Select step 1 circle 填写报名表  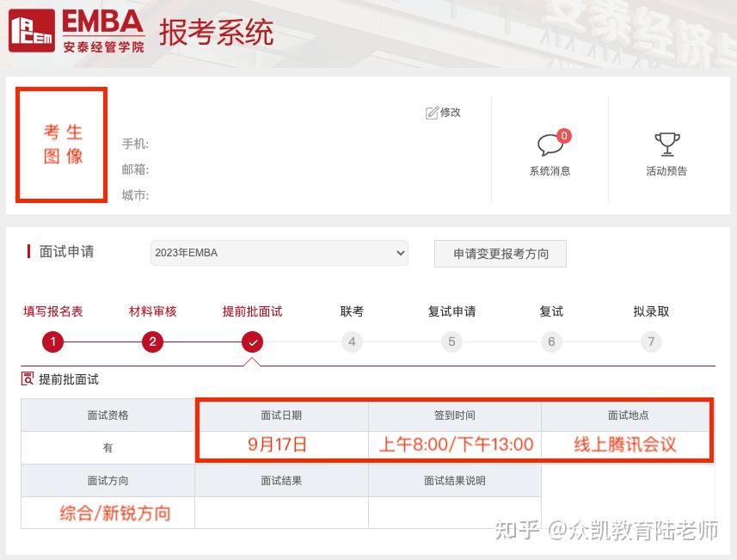52,342
